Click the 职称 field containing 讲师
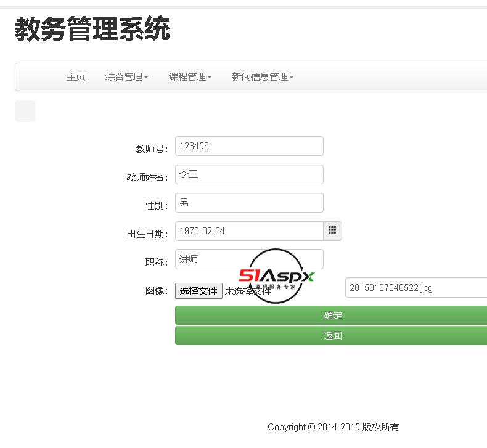 (249, 259)
